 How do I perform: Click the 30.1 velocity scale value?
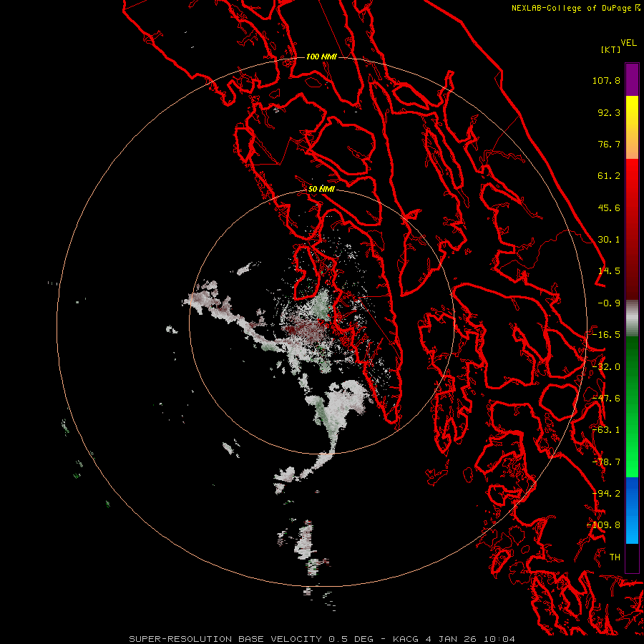coord(609,240)
